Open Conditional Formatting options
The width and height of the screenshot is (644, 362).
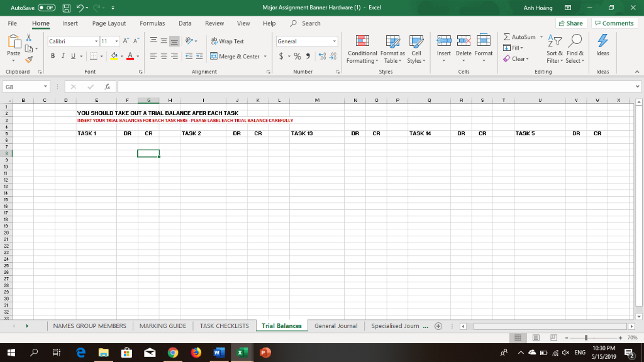tap(362, 50)
